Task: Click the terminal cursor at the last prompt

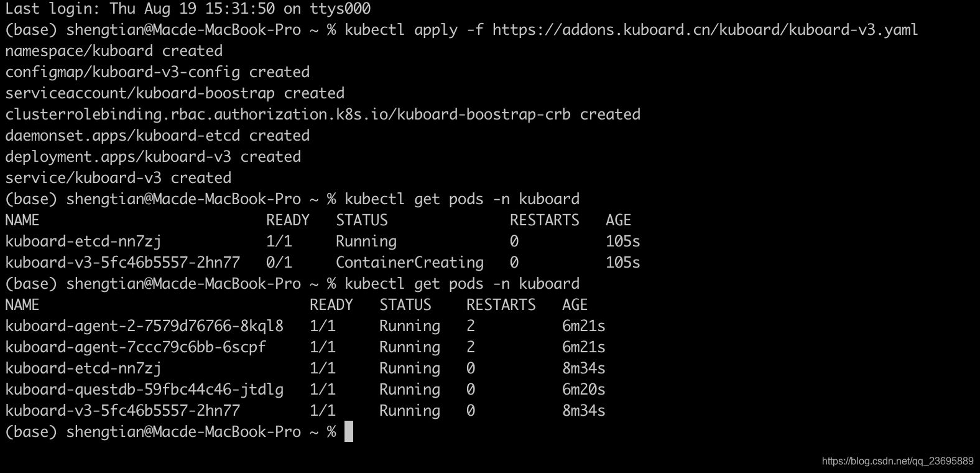Action: coord(349,431)
